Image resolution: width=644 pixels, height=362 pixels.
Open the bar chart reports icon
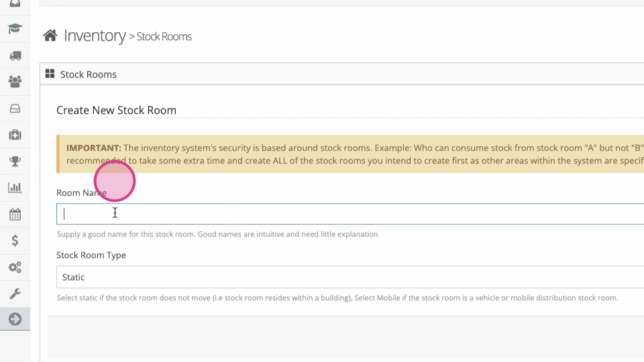15,188
